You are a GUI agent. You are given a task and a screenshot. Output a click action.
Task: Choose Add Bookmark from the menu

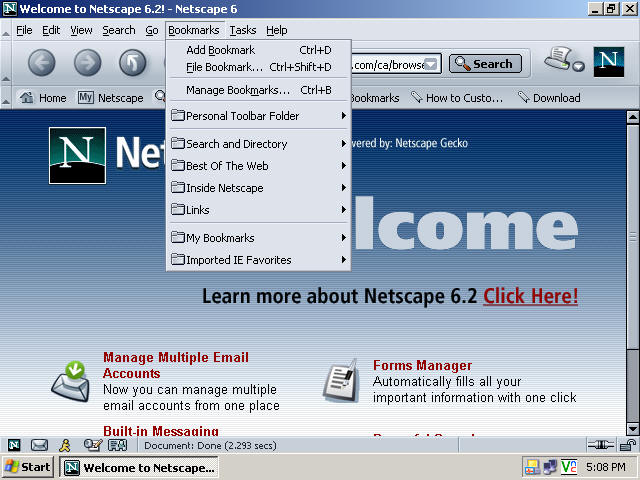[x=259, y=50]
